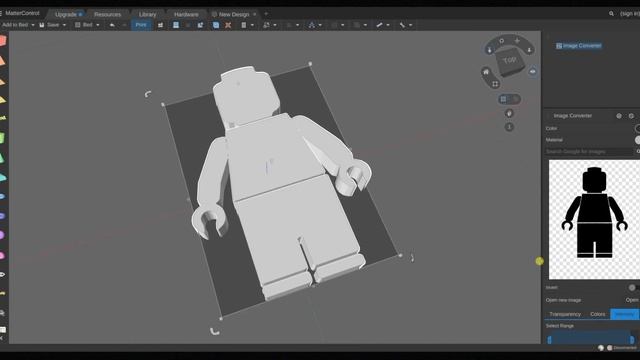The height and width of the screenshot is (360, 640).
Task: Expand the image/camera tool dropdown
Action: pos(275,25)
